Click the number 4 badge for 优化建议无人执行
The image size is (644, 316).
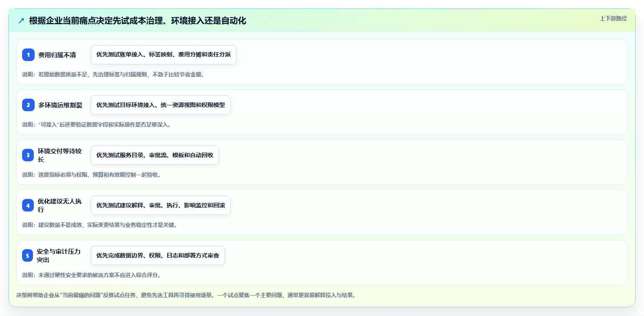[x=28, y=205]
